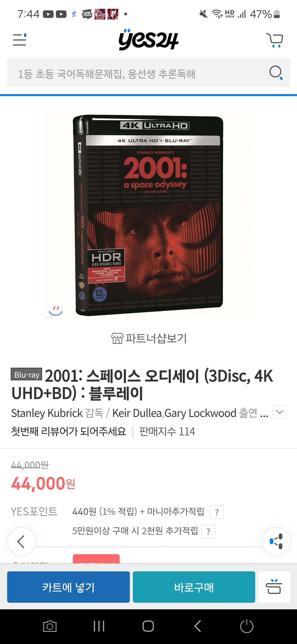The height and width of the screenshot is (644, 297).
Task: Click the 첫번째 리뷰어가 되어주세요 link
Action: (x=68, y=431)
